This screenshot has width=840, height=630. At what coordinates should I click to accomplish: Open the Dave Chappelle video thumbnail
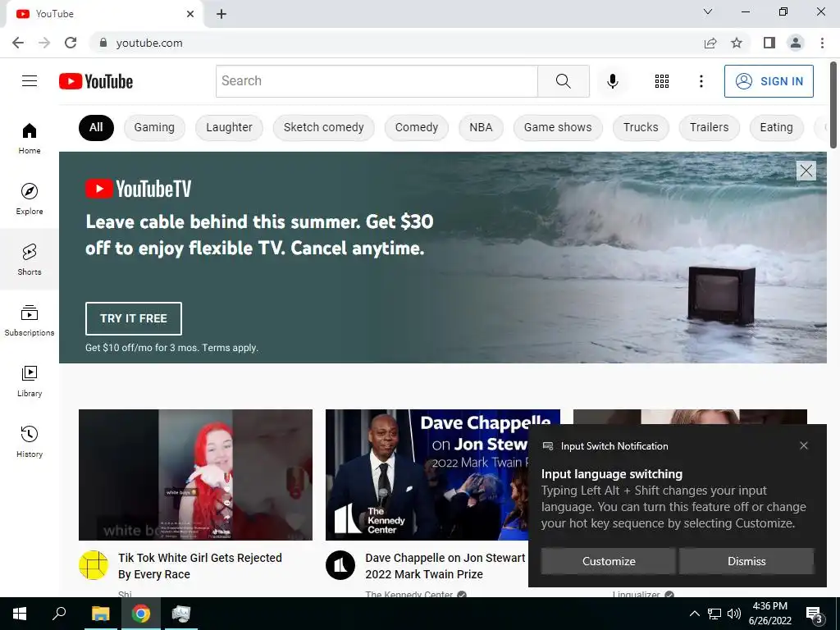pos(427,475)
